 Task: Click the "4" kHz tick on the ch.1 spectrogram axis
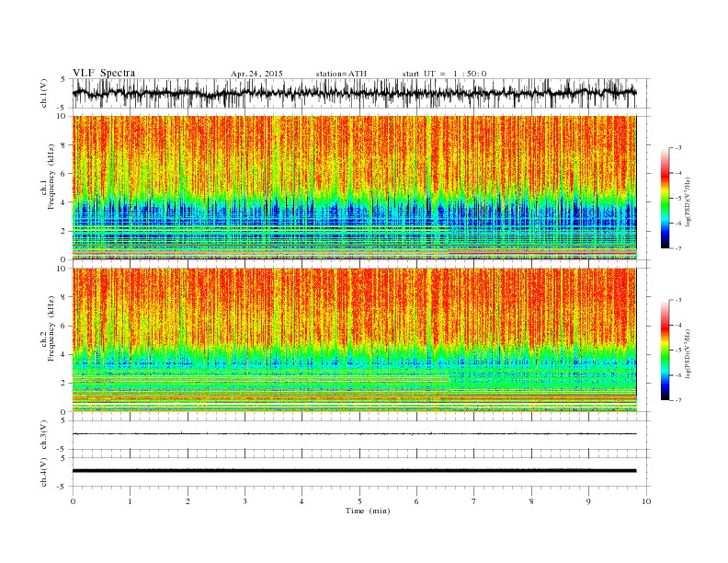pyautogui.click(x=64, y=202)
